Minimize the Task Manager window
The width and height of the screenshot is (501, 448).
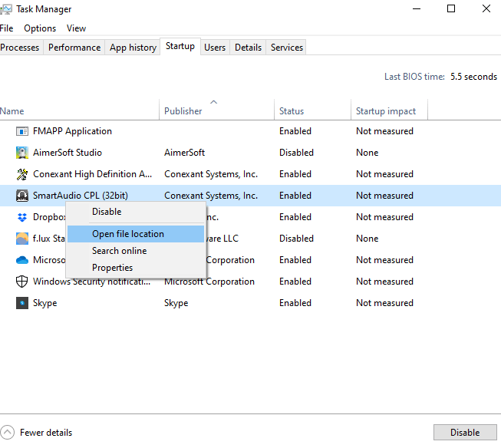point(417,8)
